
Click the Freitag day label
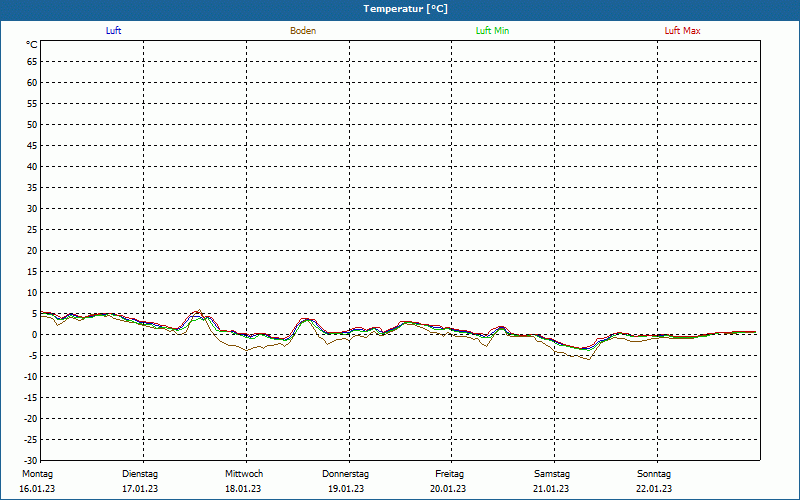[449, 474]
